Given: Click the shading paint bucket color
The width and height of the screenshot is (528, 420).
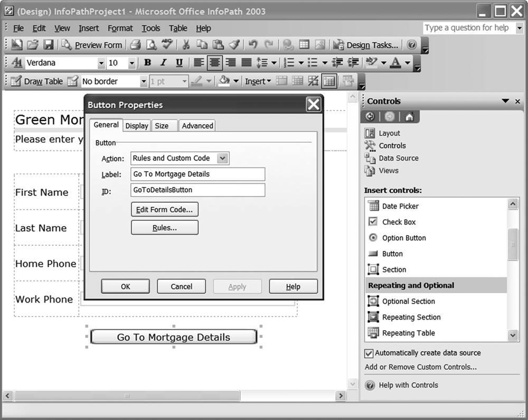Looking at the screenshot, I should tap(224, 81).
